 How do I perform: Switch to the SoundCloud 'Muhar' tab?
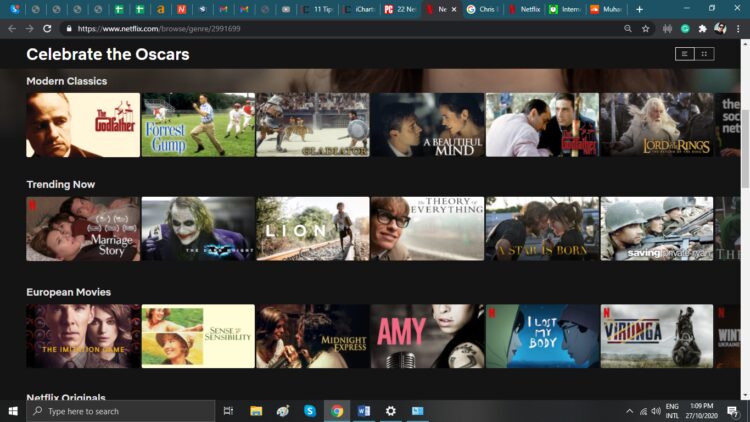(607, 9)
